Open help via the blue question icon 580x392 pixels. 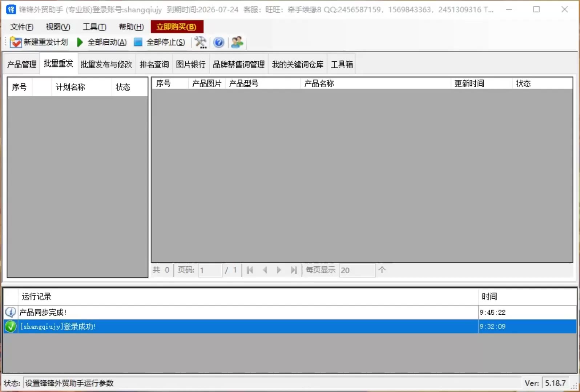(219, 42)
